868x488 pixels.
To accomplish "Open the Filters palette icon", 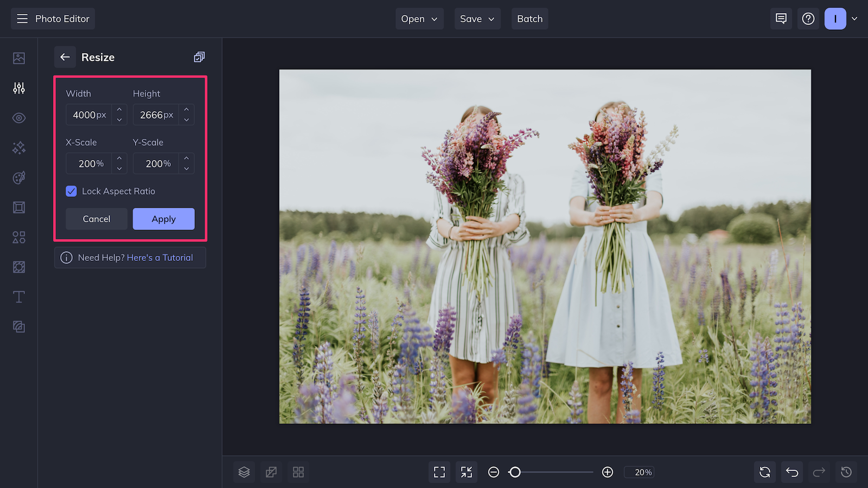I will click(x=19, y=177).
